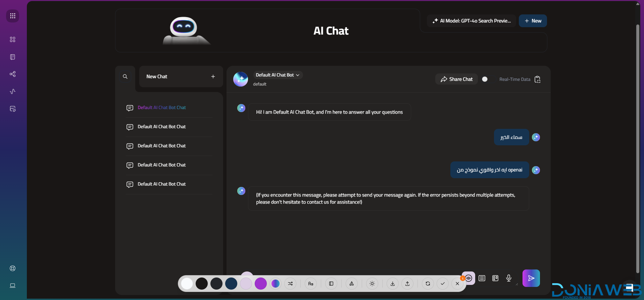This screenshot has height=300, width=644.
Task: Click the search icon in chat list
Action: 125,77
